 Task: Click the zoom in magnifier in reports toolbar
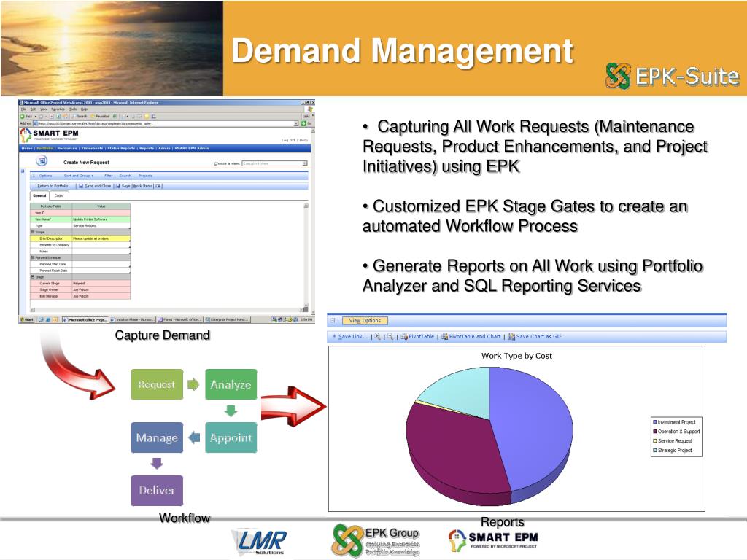pos(377,336)
